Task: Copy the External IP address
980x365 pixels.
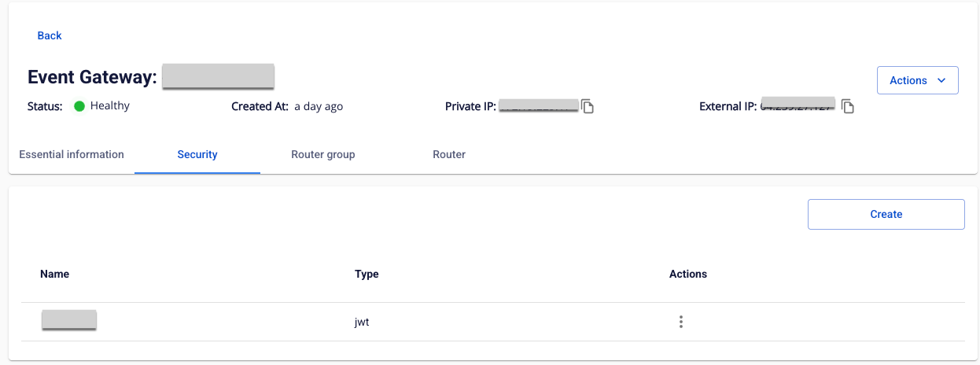Action: (x=848, y=106)
